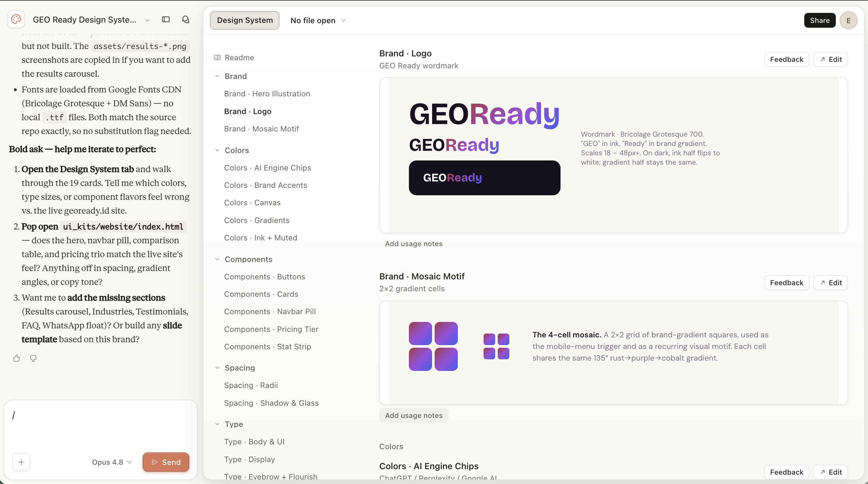Collapse the Components section
The width and height of the screenshot is (868, 484).
(217, 259)
